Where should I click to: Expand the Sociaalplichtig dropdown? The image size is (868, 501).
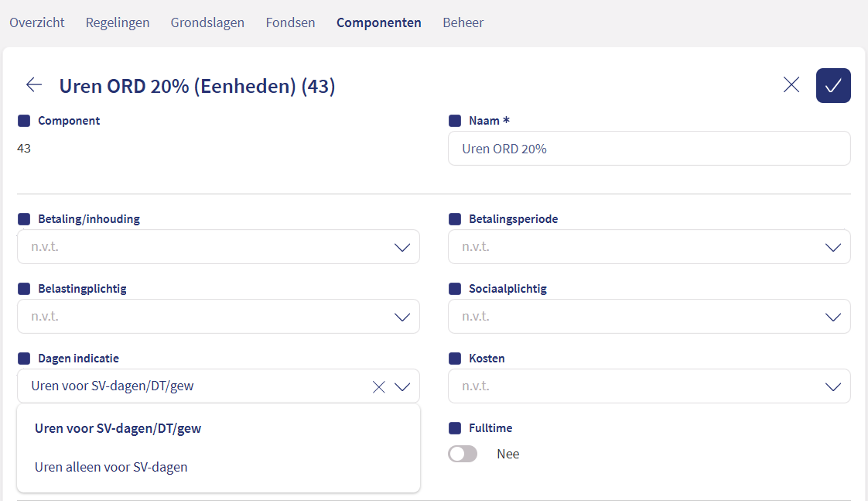649,317
